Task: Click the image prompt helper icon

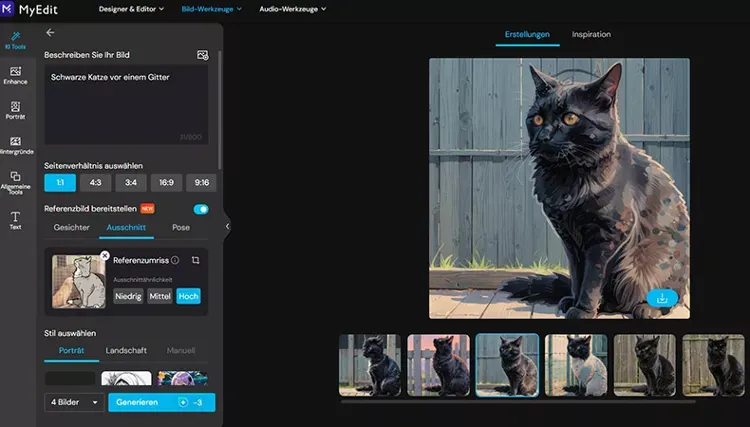Action: [x=203, y=55]
